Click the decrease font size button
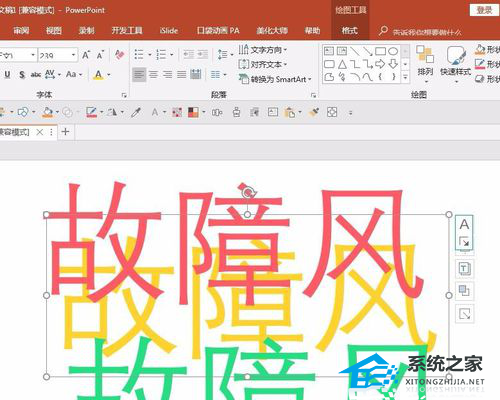This screenshot has width=500, height=400. (100, 55)
